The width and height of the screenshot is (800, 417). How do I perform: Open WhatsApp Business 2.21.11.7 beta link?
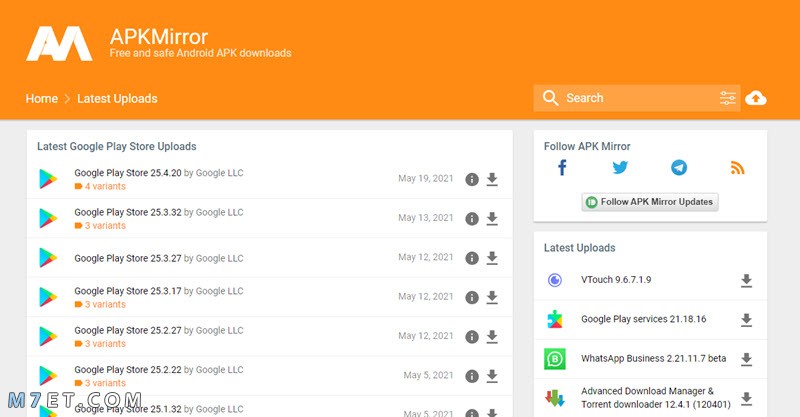pos(654,358)
